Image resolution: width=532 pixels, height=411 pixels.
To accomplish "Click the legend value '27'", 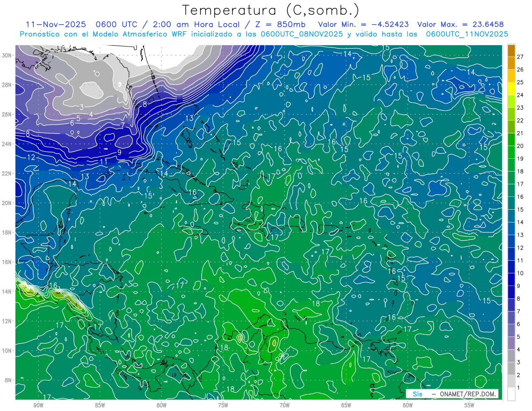I will (x=520, y=57).
